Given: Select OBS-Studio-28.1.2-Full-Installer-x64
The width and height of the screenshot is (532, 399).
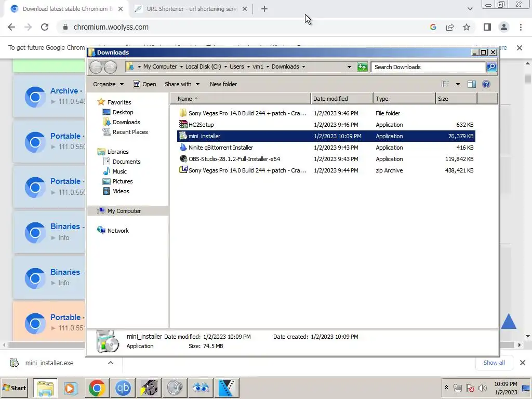Looking at the screenshot, I should point(326,159).
